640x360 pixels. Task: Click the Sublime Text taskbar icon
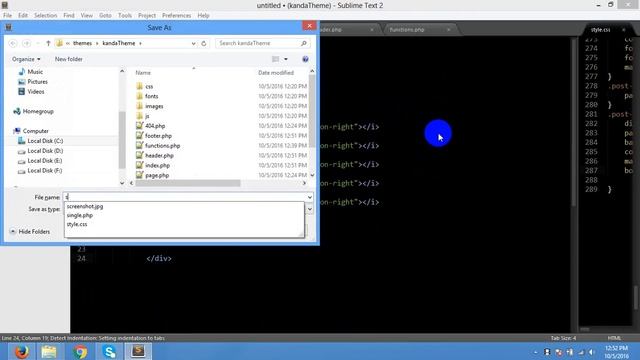pos(138,351)
